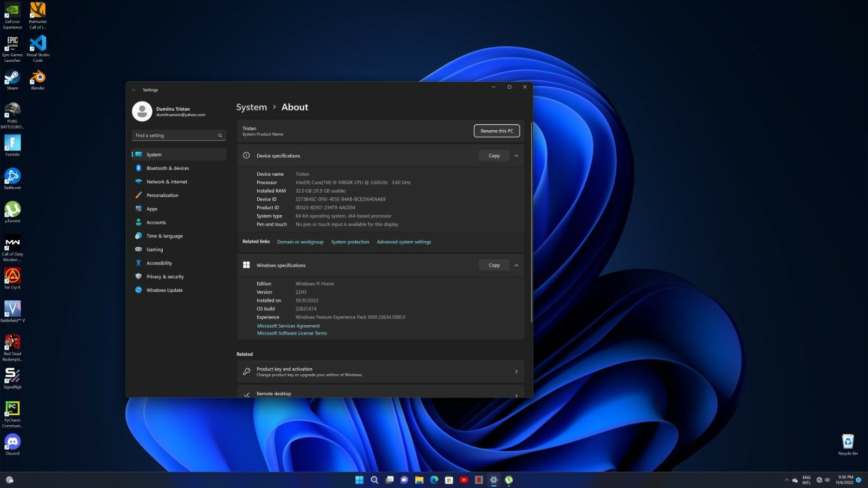Open Battlefield V desktop shortcut
Screen dimensions: 868x488
coord(12,312)
